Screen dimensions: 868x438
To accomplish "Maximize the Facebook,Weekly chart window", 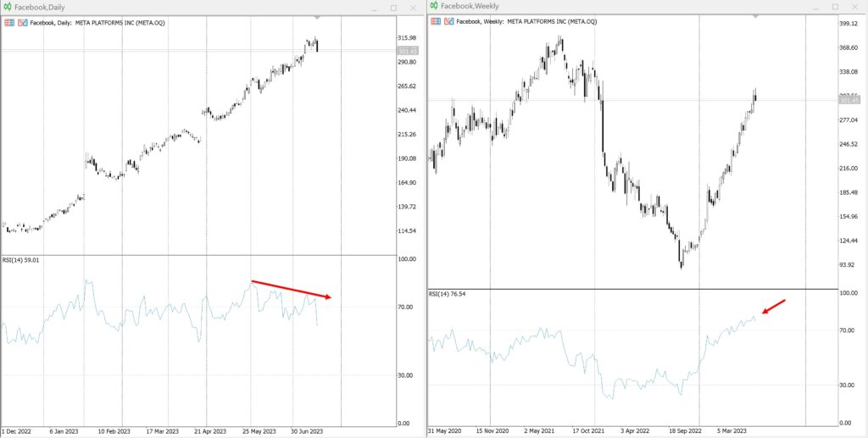I will 819,7.
